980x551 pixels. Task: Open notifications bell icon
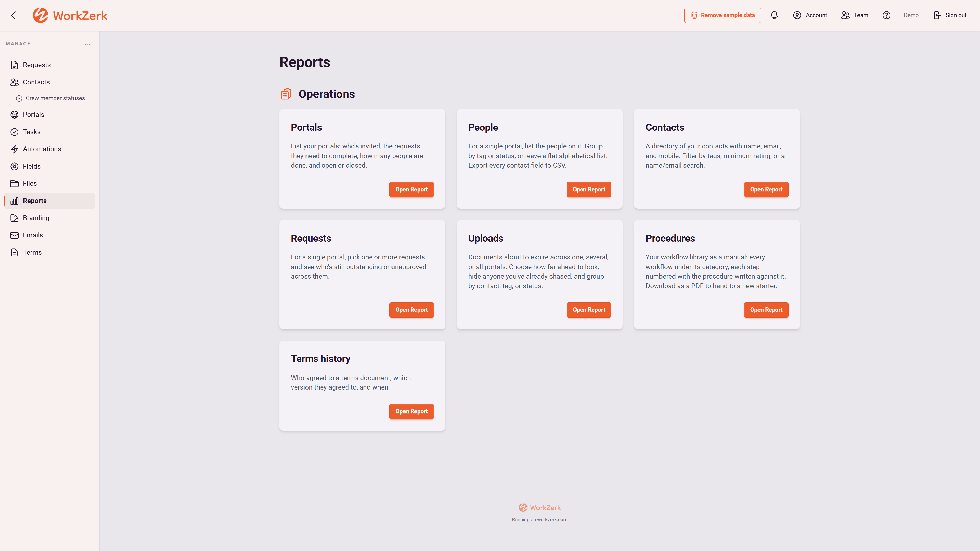774,15
